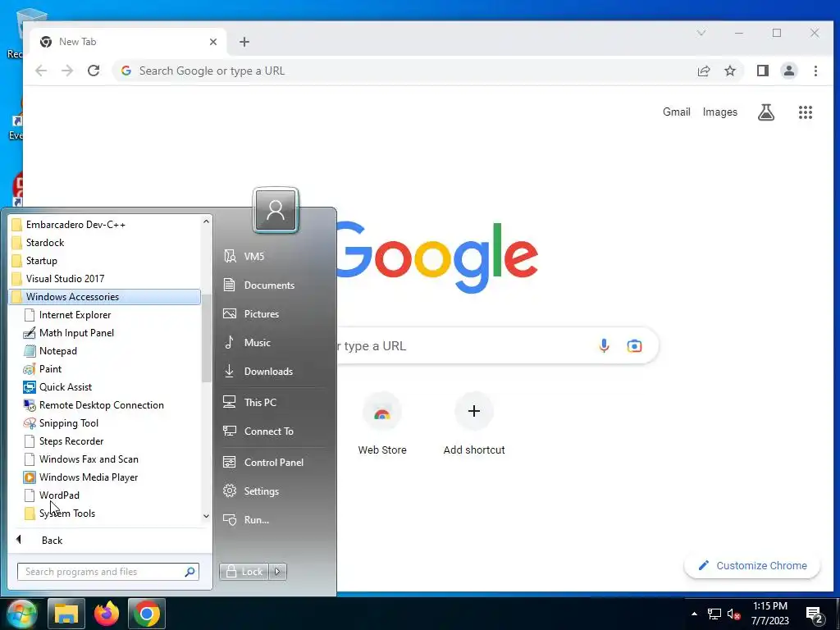The width and height of the screenshot is (840, 630).
Task: Open the Google Images link
Action: coord(719,112)
